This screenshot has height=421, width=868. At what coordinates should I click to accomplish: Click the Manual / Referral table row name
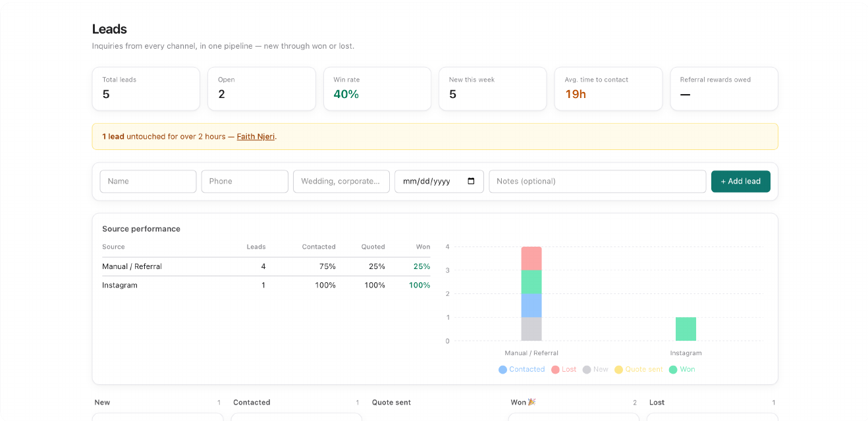click(132, 266)
